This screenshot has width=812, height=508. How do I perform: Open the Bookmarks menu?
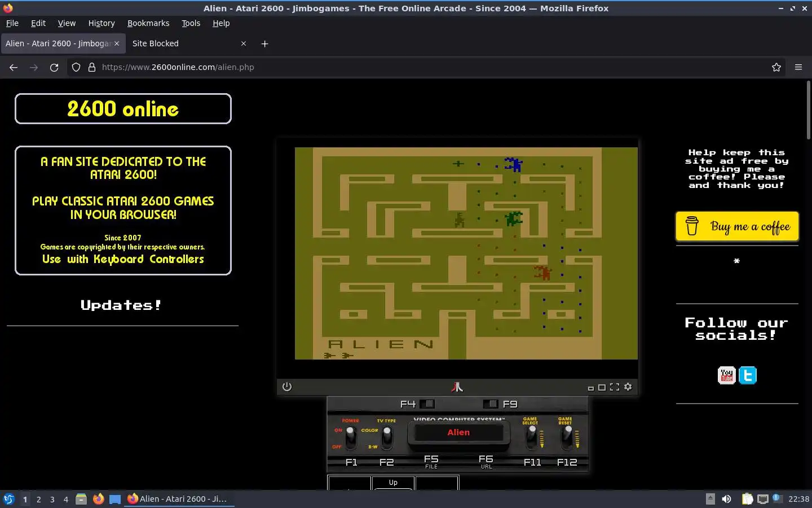pos(148,23)
